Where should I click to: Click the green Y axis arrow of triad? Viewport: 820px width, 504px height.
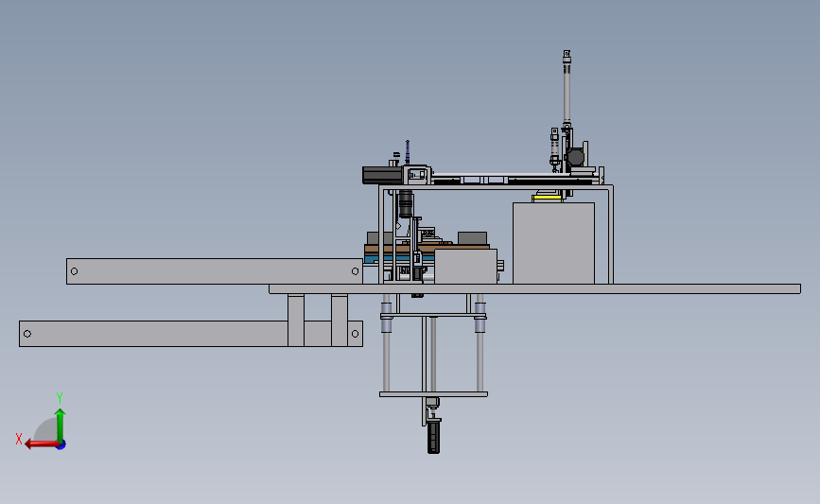point(61,426)
